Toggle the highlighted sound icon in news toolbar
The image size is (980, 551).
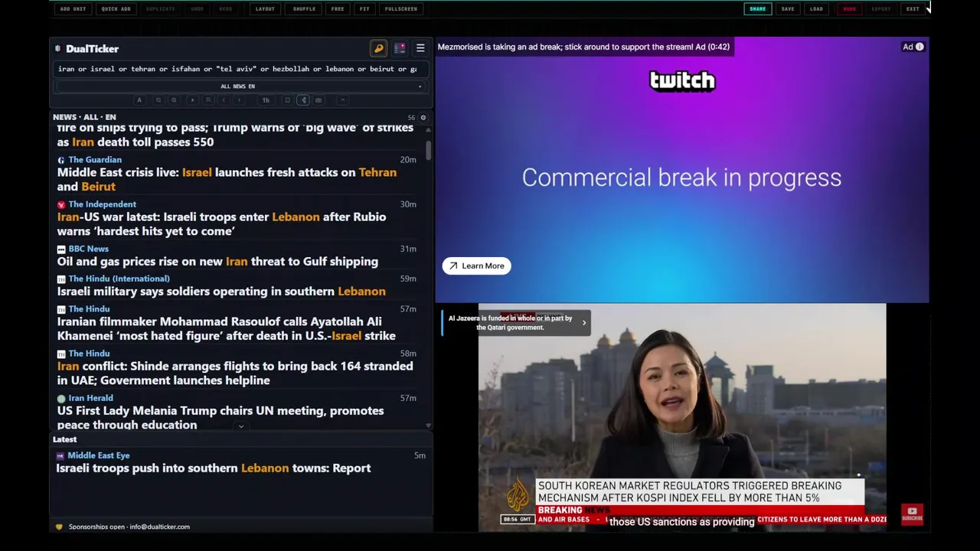303,100
